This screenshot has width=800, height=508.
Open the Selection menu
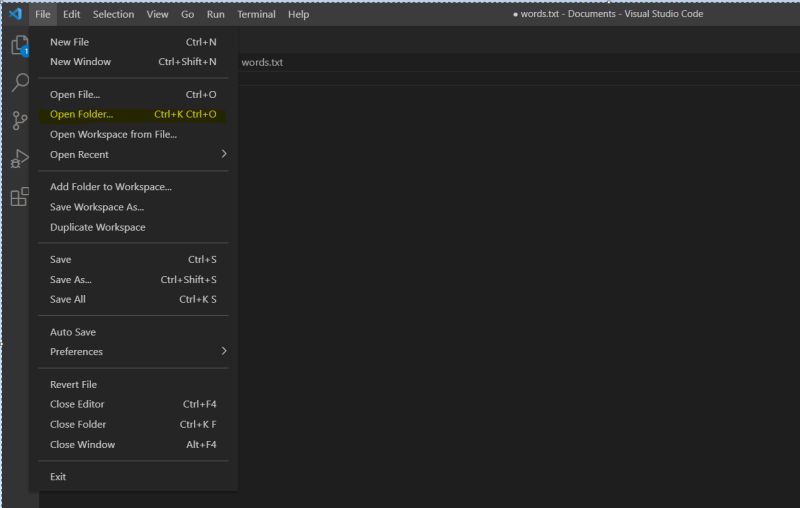click(113, 14)
